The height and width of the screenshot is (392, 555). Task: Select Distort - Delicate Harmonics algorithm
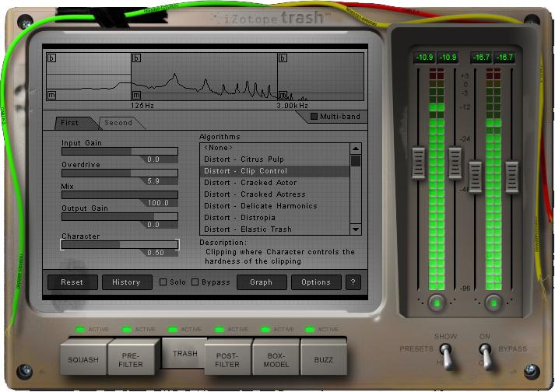(276, 206)
